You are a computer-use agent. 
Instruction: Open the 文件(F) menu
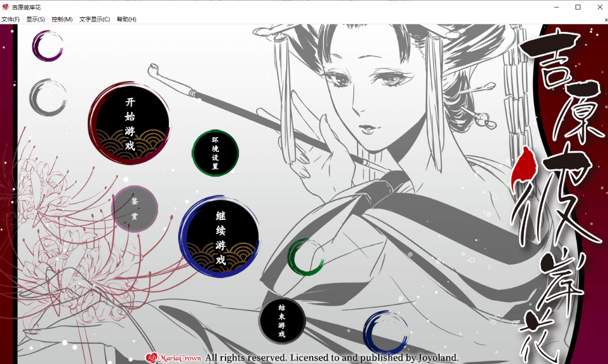pyautogui.click(x=10, y=19)
